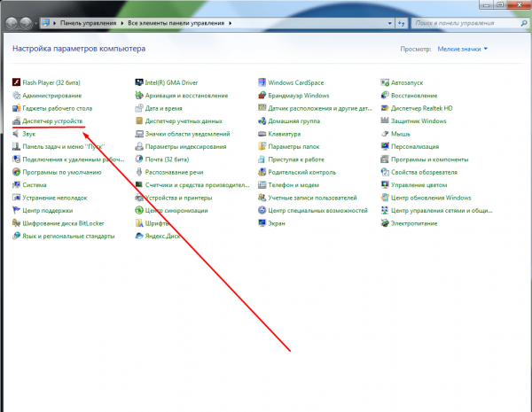Open the Почта (32 бита) link

[167, 159]
